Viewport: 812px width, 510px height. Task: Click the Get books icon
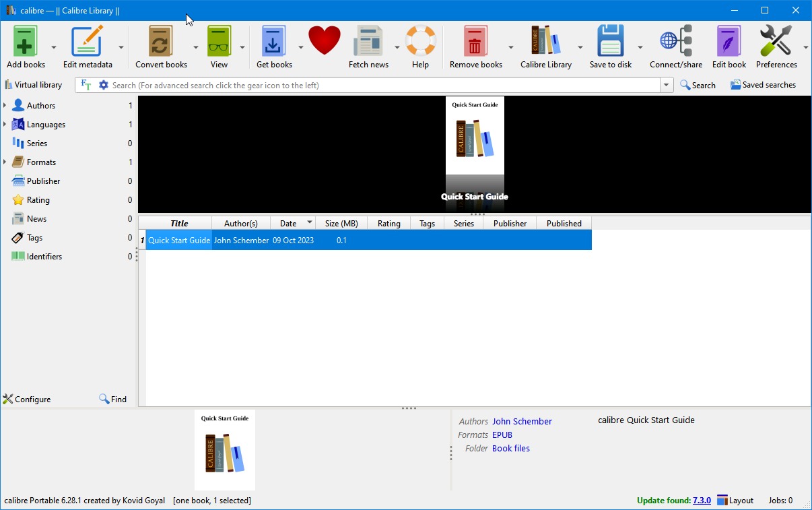tap(273, 42)
